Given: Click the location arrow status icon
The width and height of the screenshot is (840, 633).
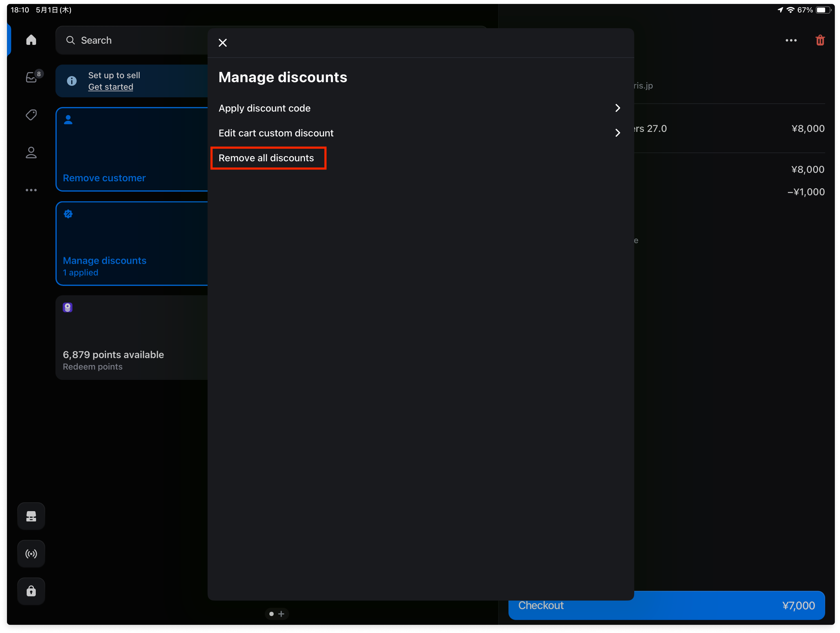Looking at the screenshot, I should tap(780, 10).
